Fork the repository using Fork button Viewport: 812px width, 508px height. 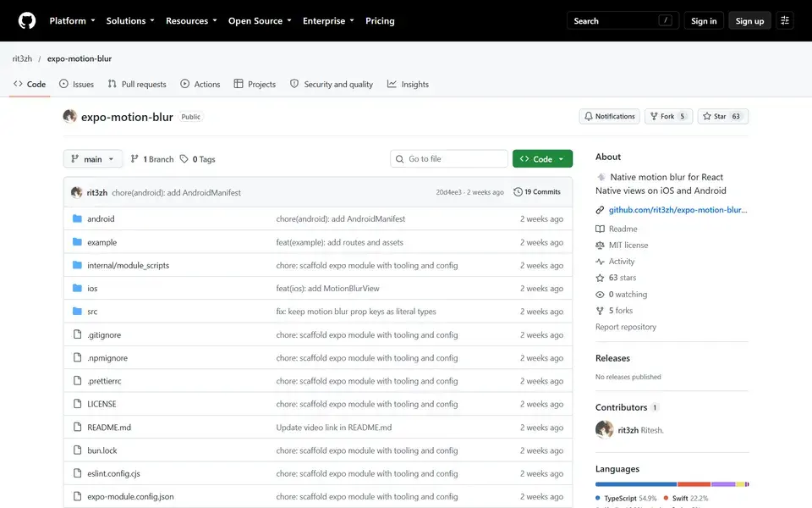668,116
